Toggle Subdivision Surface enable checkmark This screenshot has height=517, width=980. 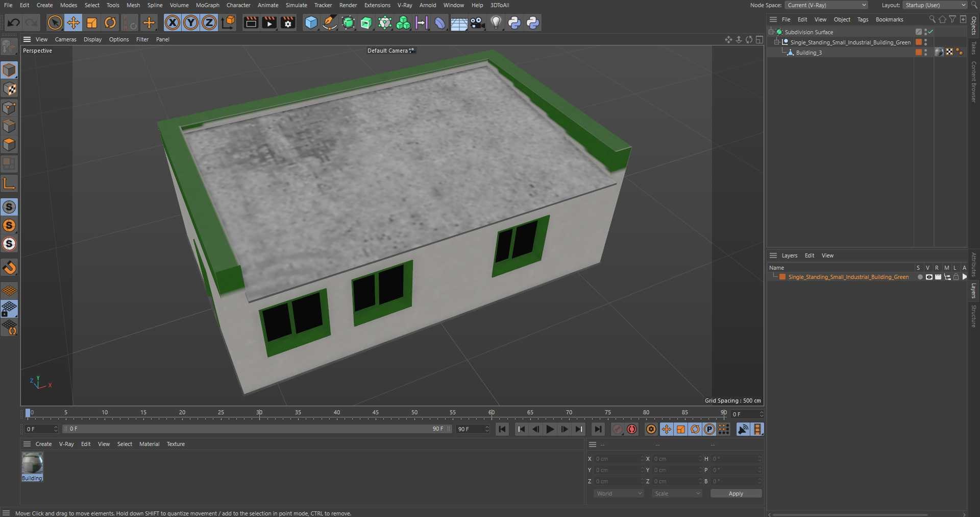click(931, 32)
